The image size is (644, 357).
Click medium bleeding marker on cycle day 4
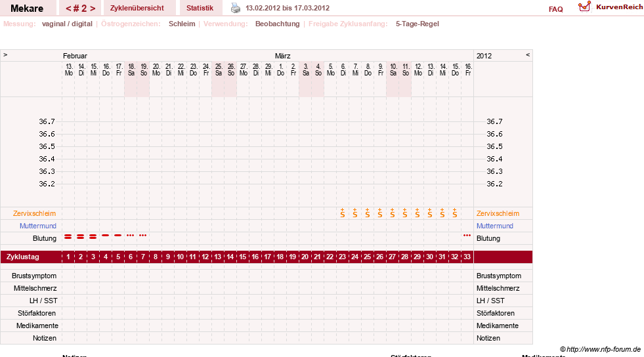(106, 235)
